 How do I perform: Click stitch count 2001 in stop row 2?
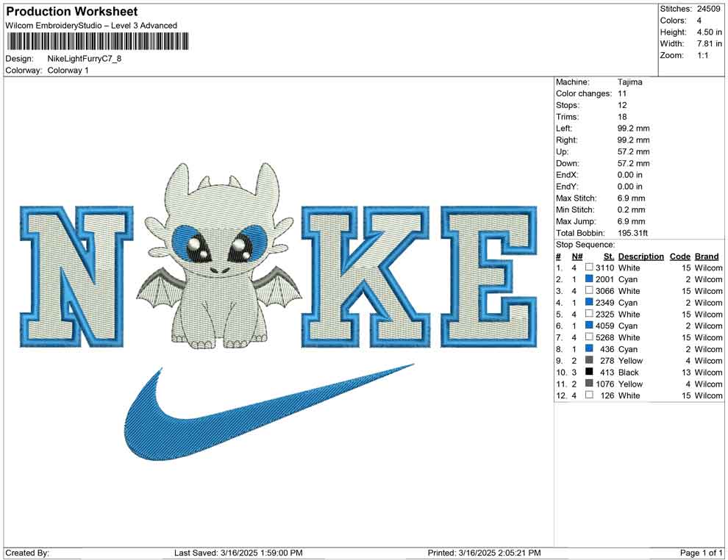click(605, 279)
